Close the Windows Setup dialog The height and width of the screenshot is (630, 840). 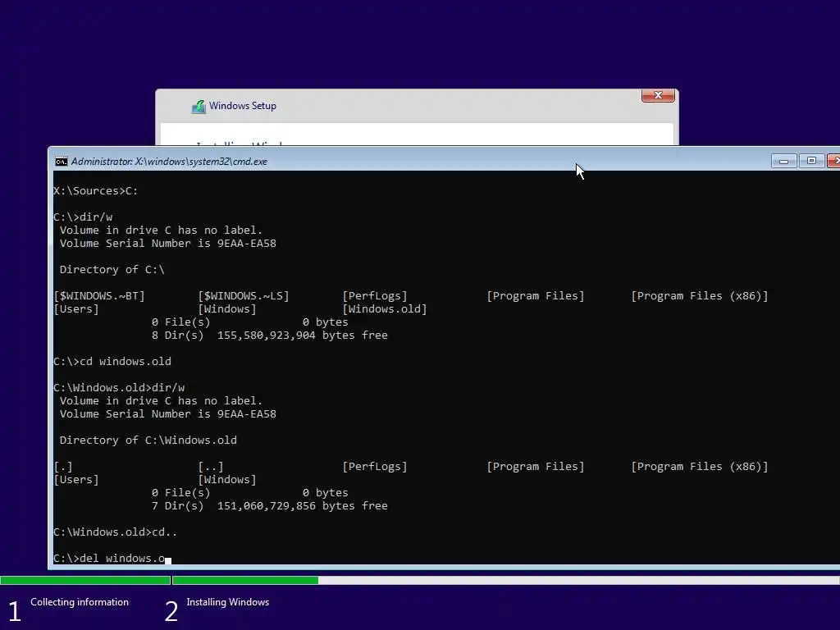click(x=658, y=95)
